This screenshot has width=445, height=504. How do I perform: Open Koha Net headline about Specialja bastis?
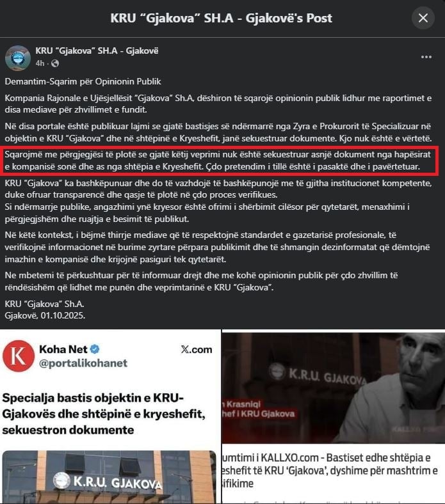click(104, 414)
